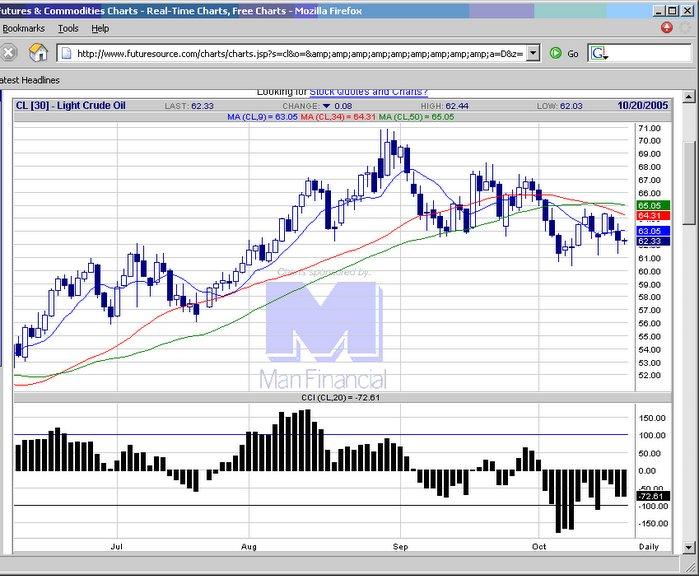This screenshot has height=576, width=699.
Task: Click the MA (CL,9) = 63.05 legend
Action: (x=262, y=117)
